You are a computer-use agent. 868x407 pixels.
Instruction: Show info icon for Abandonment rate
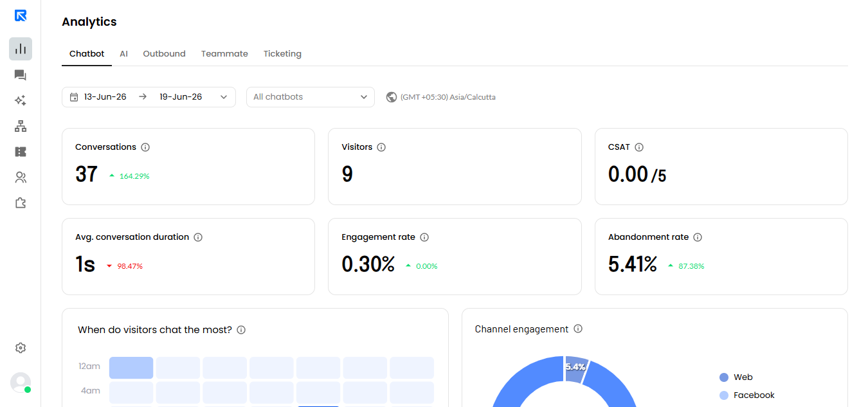tap(698, 237)
